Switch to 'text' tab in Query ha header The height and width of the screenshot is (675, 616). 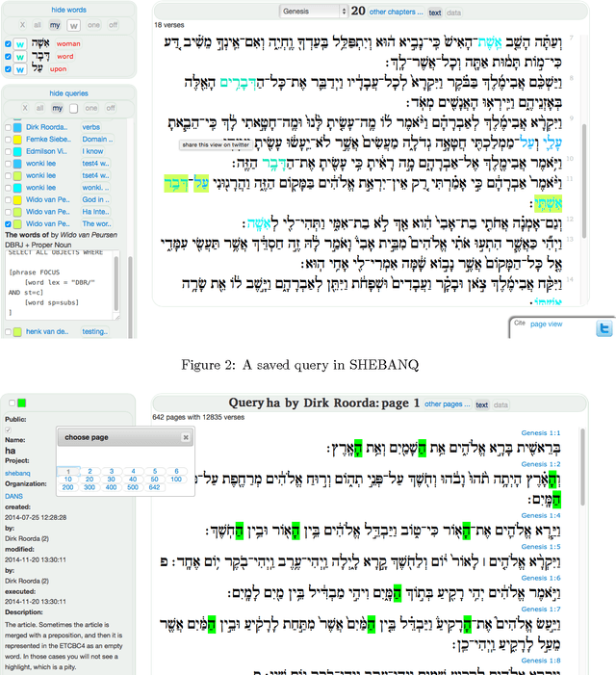tap(482, 405)
